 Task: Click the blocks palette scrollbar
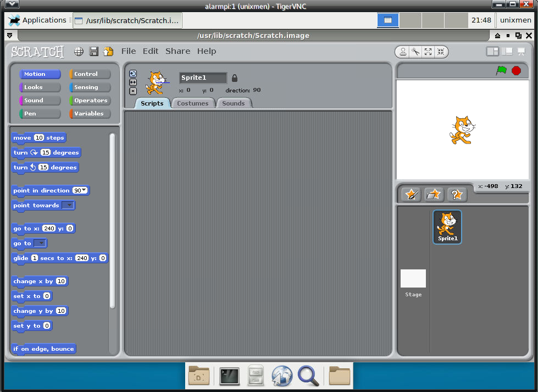(112, 221)
